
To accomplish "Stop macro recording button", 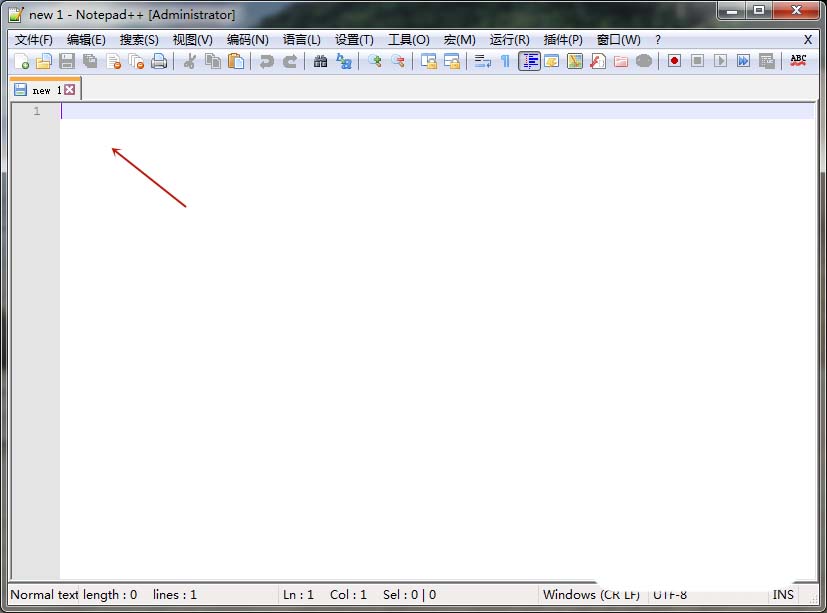I will click(697, 61).
